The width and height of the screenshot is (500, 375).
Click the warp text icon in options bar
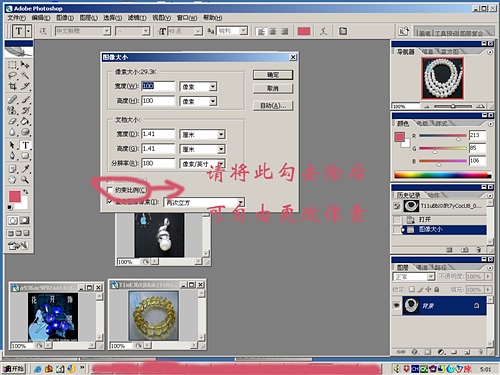[323, 31]
